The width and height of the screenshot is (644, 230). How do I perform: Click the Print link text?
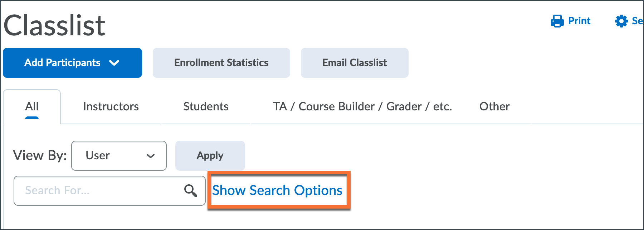coord(579,21)
